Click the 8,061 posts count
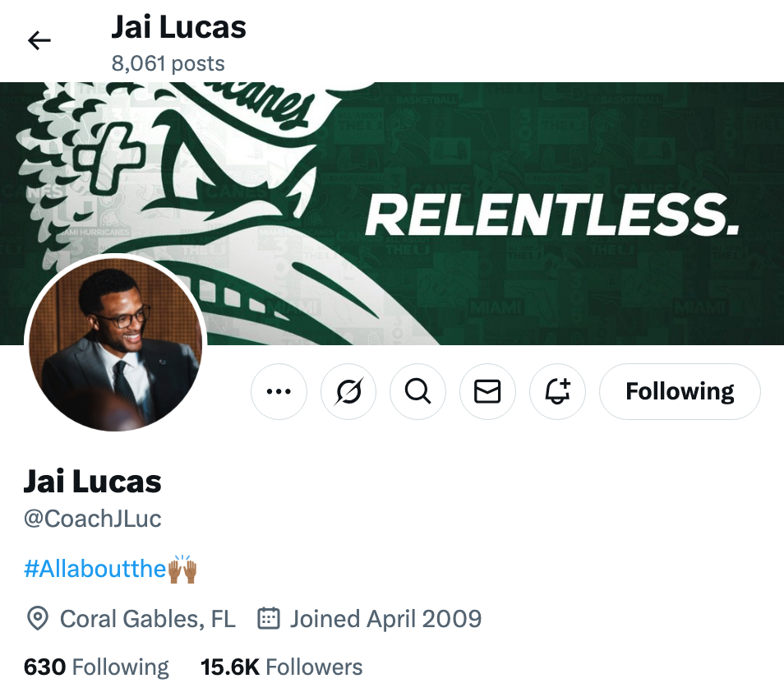 tap(168, 63)
